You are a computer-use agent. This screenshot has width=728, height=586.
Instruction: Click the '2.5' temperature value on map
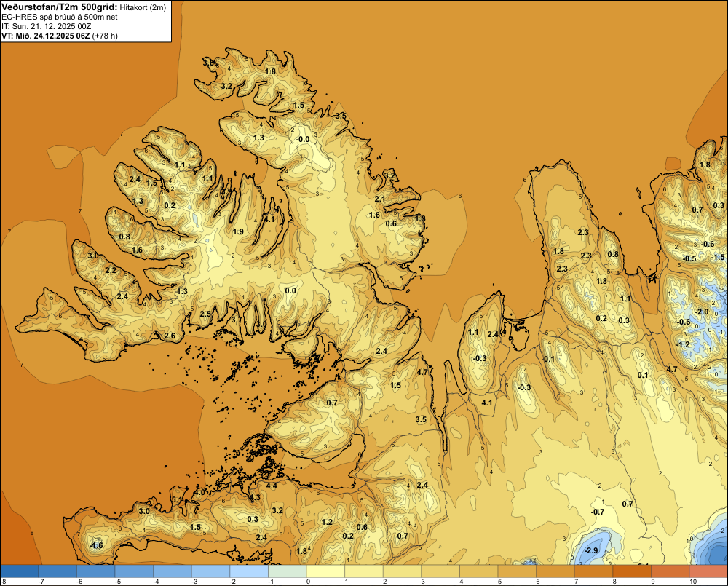[x=205, y=314]
